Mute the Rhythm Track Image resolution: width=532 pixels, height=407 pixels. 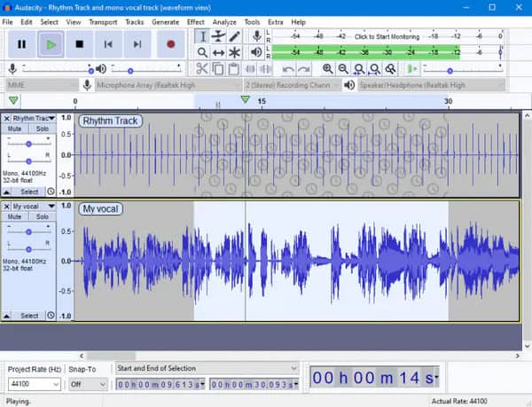(14, 129)
